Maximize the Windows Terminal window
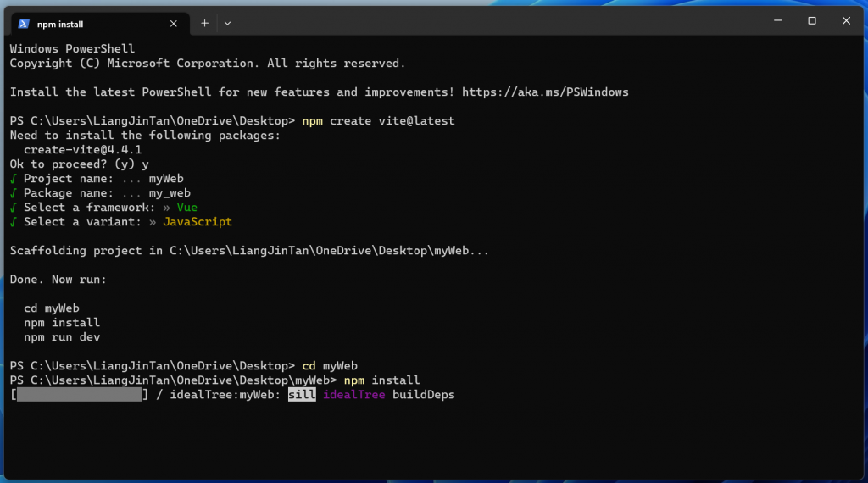The height and width of the screenshot is (483, 868). coord(812,20)
